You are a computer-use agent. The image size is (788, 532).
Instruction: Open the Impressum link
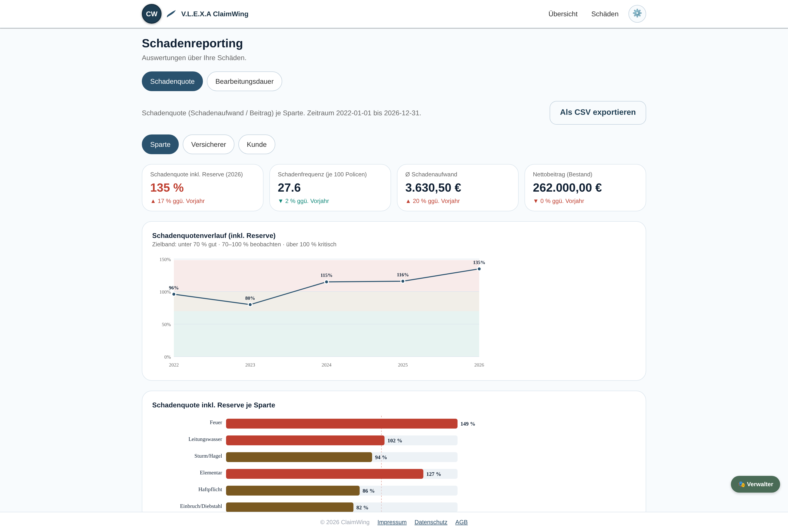pos(392,522)
